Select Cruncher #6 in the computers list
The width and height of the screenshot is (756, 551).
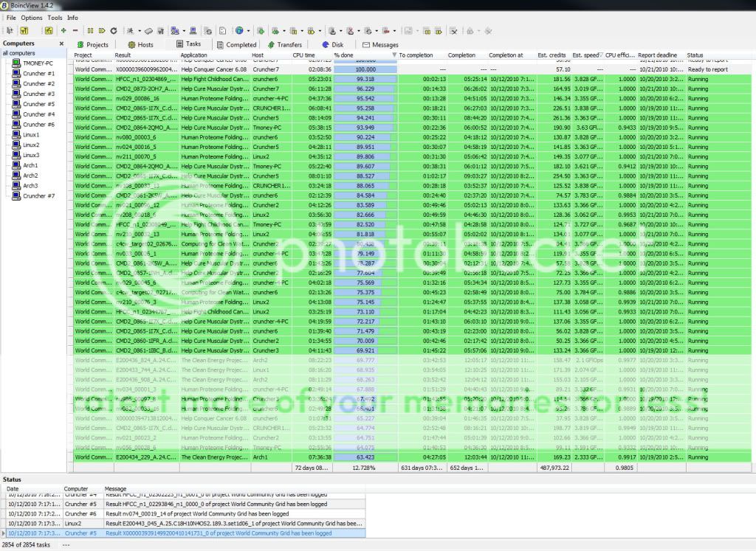[39, 124]
